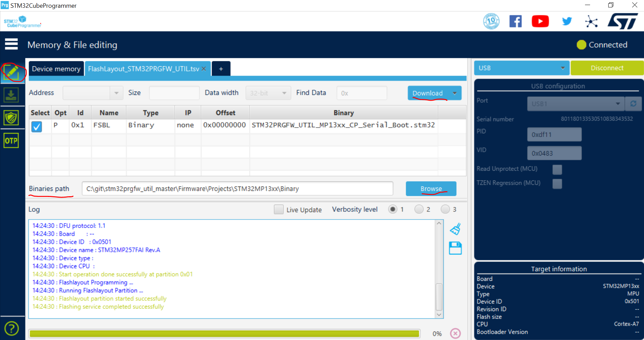Uncheck the FSBL partition Select checkbox
Viewport: 644px width, 340px height.
click(36, 127)
